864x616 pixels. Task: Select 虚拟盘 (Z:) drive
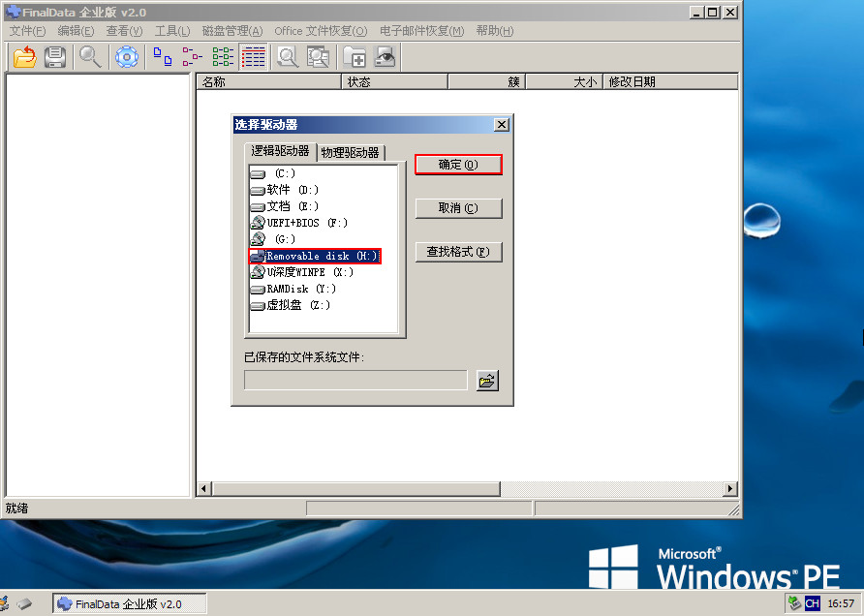click(x=291, y=305)
